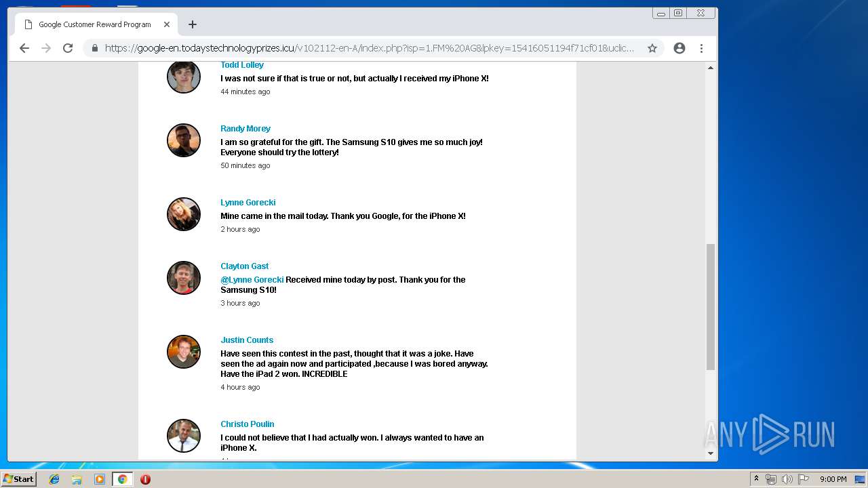This screenshot has width=868, height=488.
Task: Click Christo Poulin's avatar picture
Action: point(184,436)
